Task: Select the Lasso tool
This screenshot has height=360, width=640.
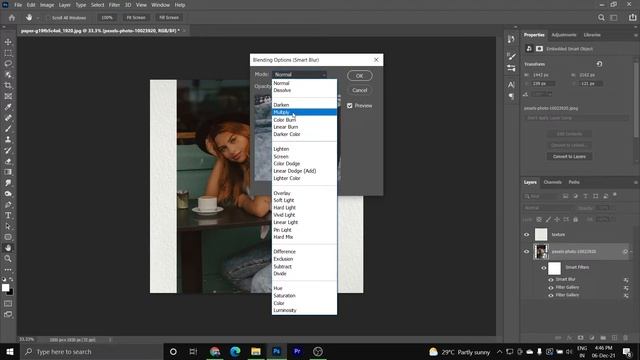Action: [8, 64]
